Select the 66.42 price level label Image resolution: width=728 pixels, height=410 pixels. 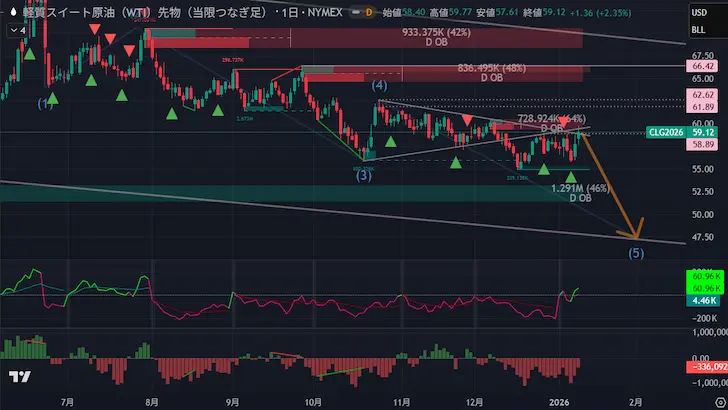click(x=702, y=65)
